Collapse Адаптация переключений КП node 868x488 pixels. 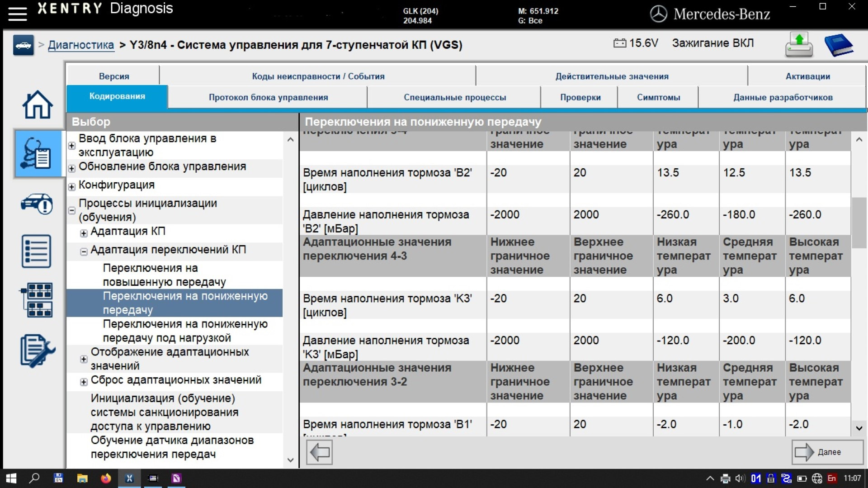(x=84, y=252)
